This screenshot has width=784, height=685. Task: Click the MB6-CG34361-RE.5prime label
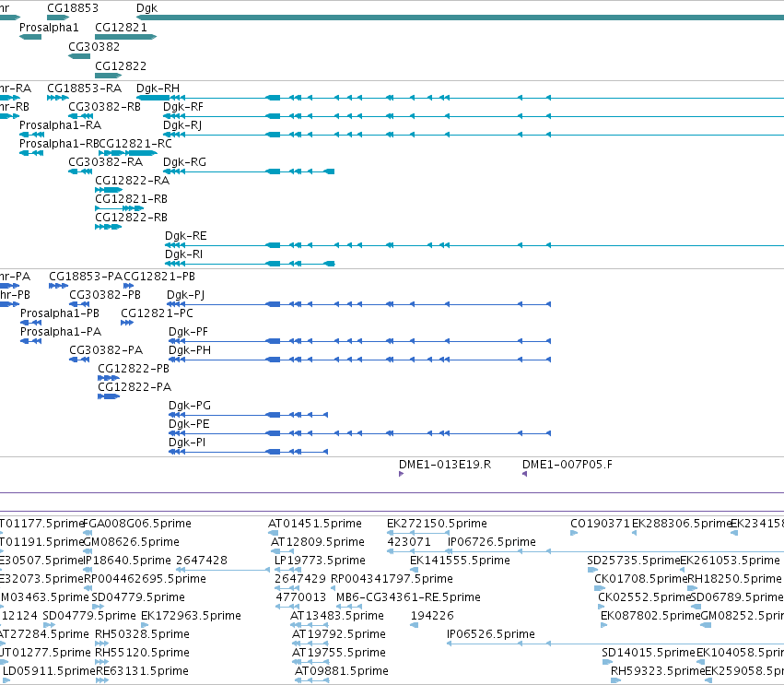(x=408, y=597)
